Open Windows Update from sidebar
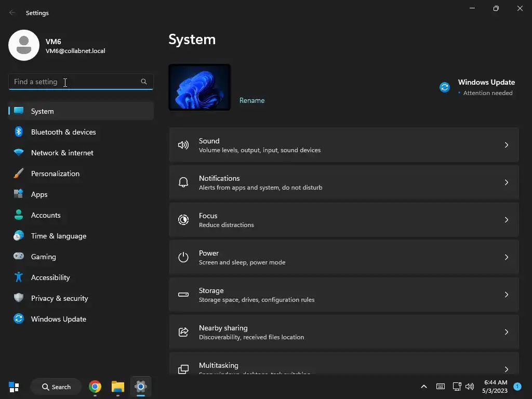The width and height of the screenshot is (532, 399). pos(81,318)
